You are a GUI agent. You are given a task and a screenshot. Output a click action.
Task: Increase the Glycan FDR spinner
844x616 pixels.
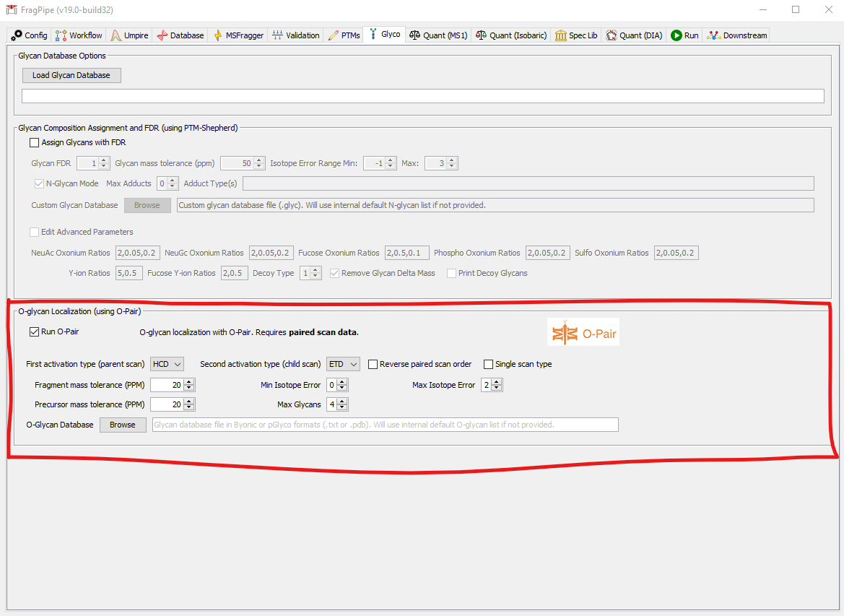click(x=105, y=160)
